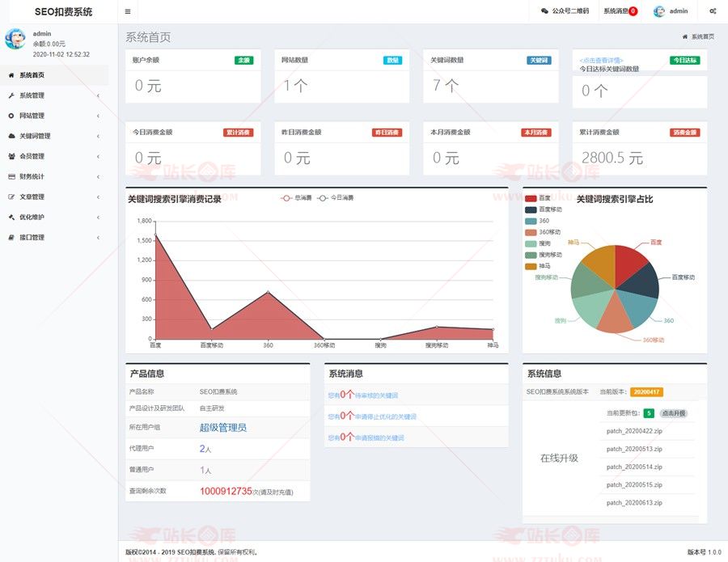Click the 点击升级 upgrade button
The height and width of the screenshot is (562, 728).
673,413
